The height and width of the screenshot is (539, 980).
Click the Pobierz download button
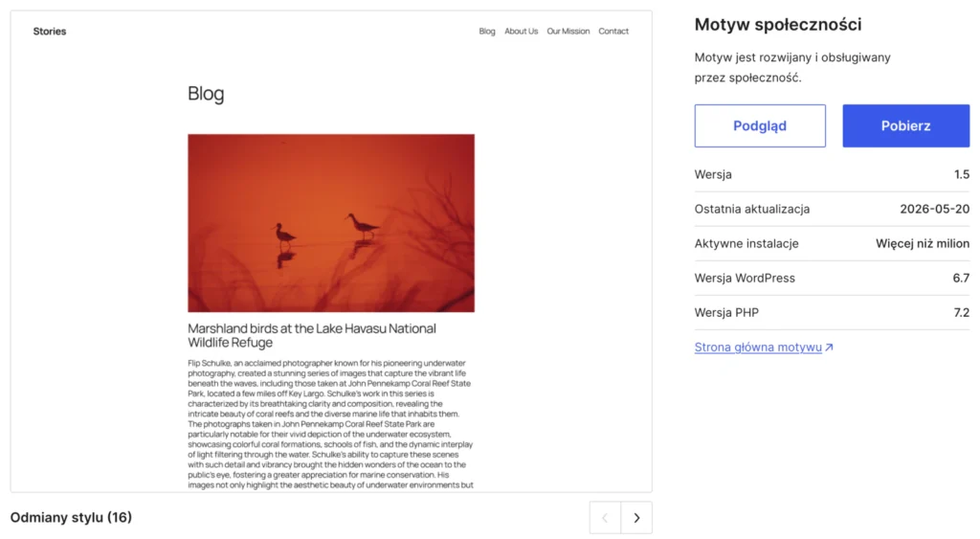click(x=905, y=125)
